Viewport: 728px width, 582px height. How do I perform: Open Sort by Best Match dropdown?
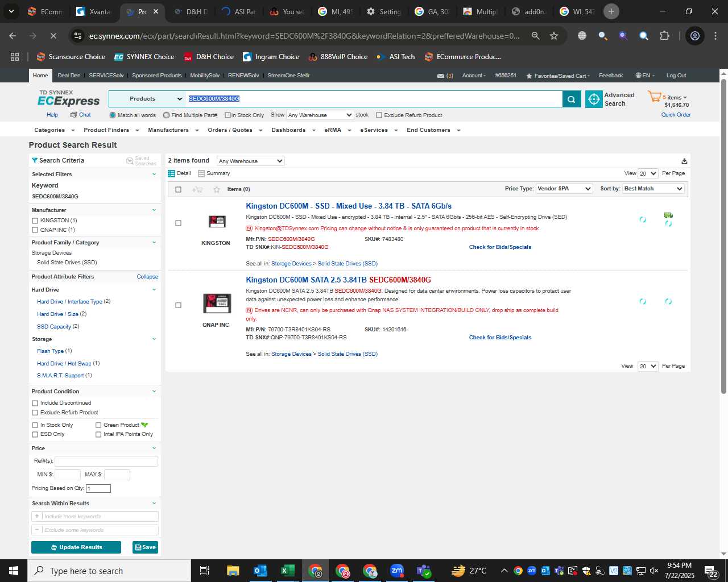[x=653, y=189]
